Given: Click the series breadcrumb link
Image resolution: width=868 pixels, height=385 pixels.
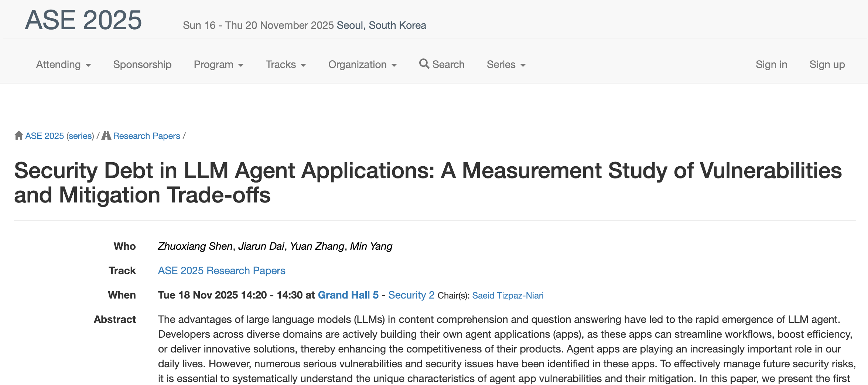Looking at the screenshot, I should (80, 136).
